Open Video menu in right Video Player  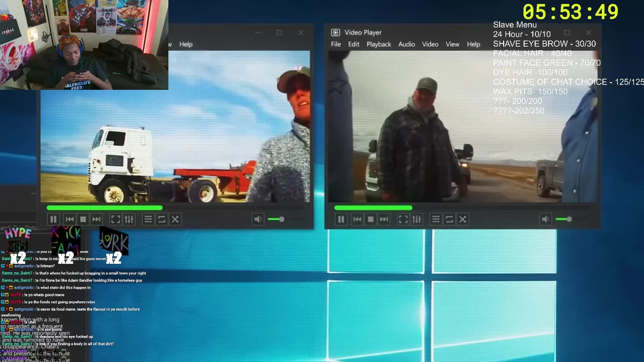[x=430, y=44]
